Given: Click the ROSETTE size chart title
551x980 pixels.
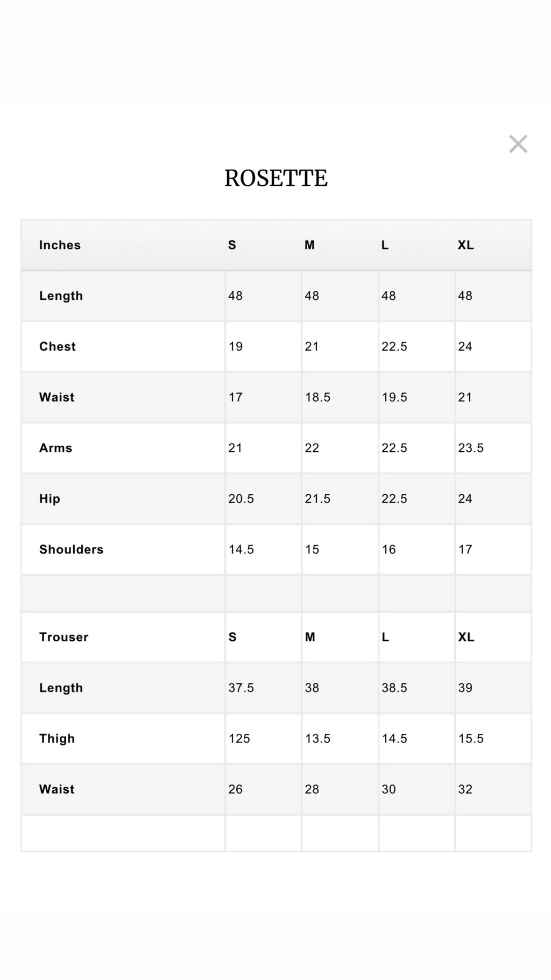Looking at the screenshot, I should [x=275, y=178].
